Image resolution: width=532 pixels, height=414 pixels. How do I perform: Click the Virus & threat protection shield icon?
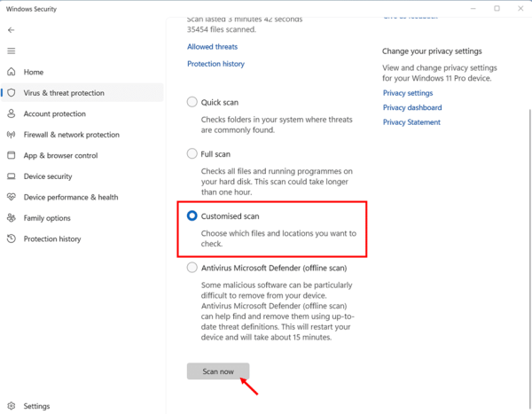tap(12, 93)
